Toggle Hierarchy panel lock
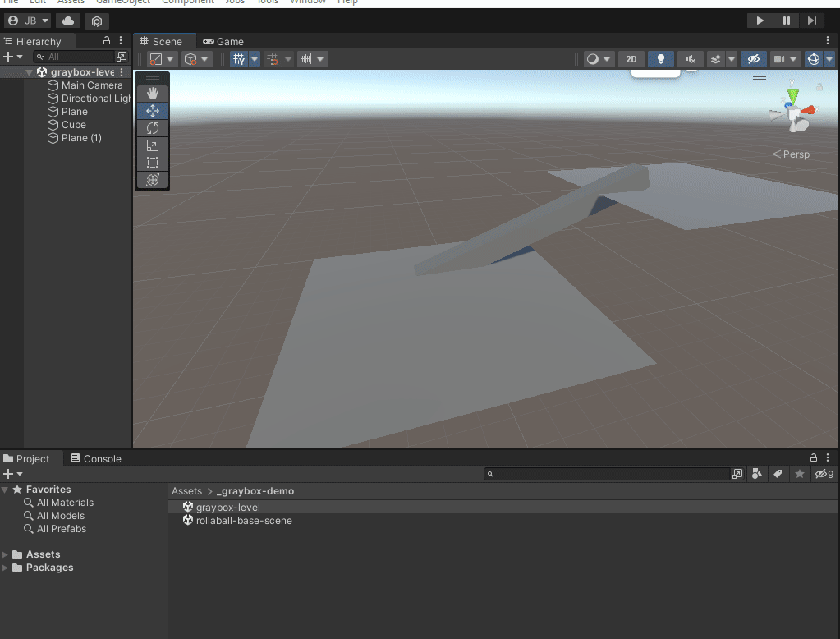Screen dimensions: 840x639 (107, 41)
